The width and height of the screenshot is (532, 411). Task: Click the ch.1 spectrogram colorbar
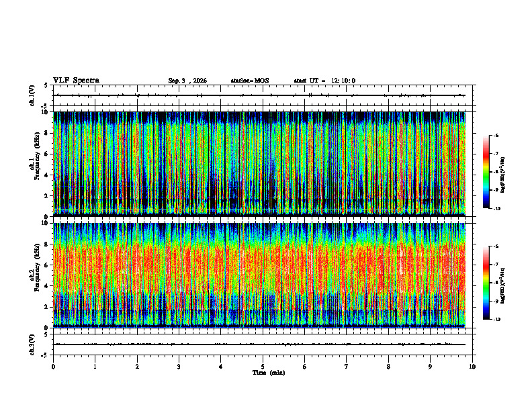[486, 172]
